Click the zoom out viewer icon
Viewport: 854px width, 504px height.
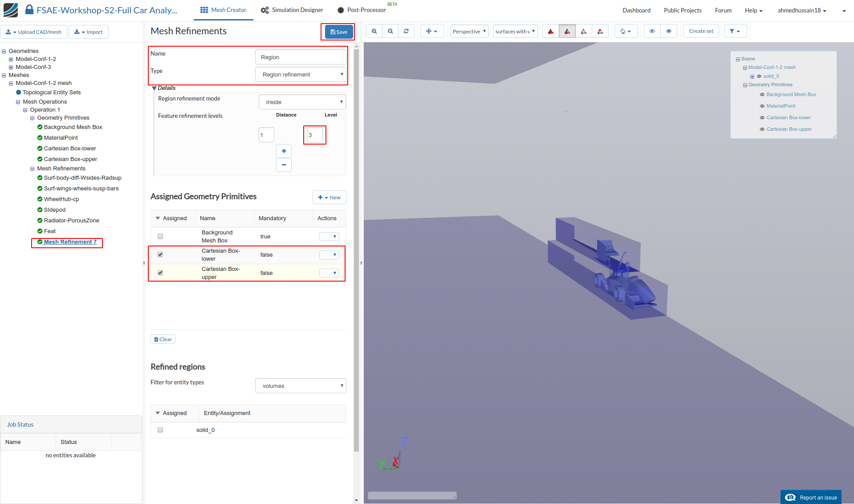point(390,31)
